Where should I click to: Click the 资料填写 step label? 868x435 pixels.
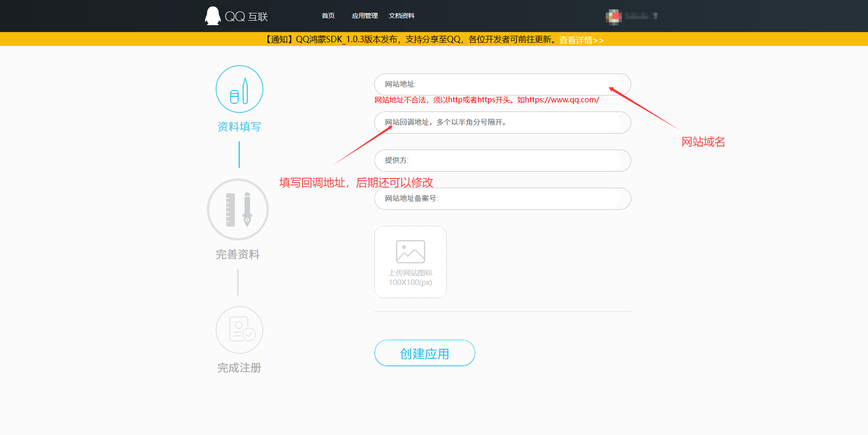click(x=239, y=127)
